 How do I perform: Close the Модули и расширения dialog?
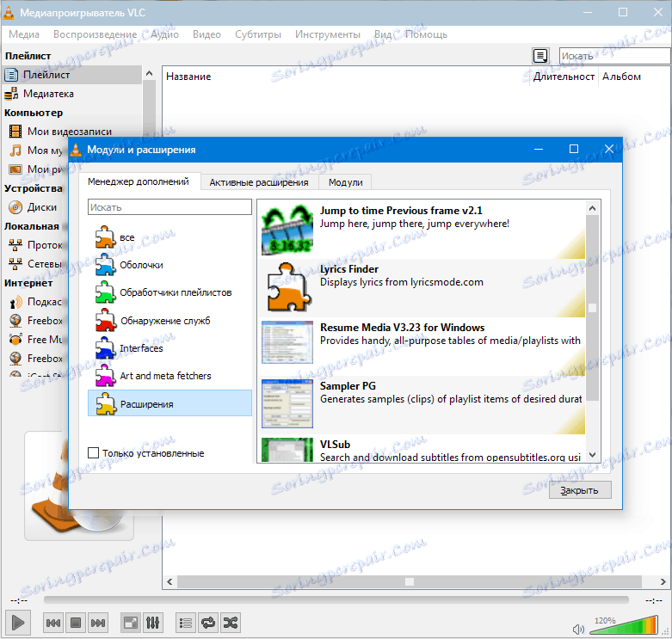pos(608,149)
